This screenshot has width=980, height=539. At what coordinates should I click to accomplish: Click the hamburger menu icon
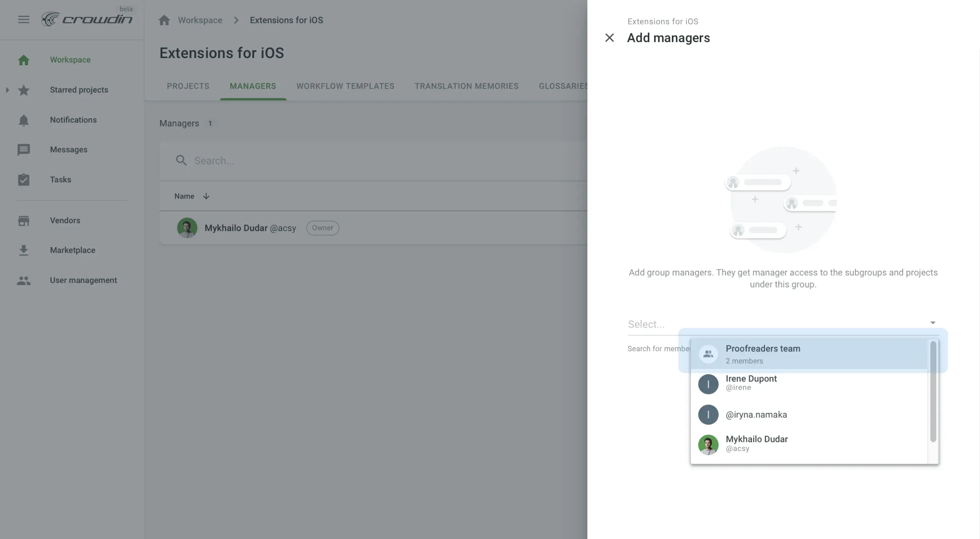23,19
